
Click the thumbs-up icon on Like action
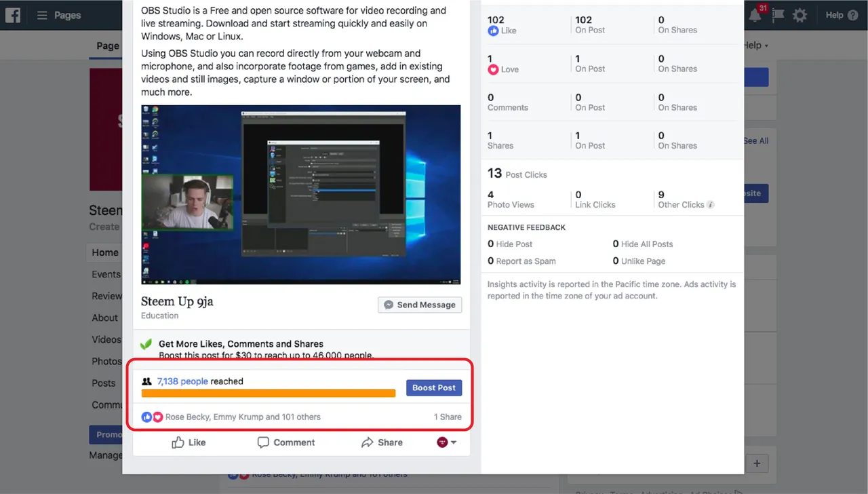178,442
